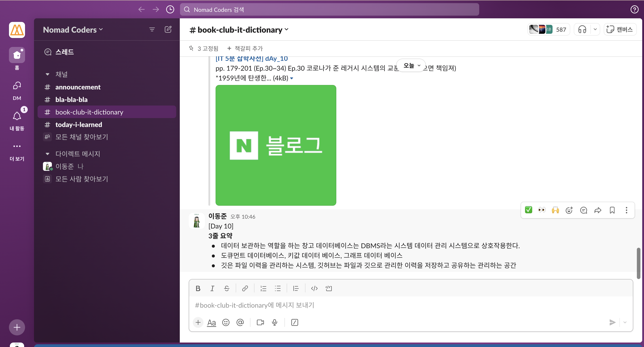This screenshot has width=644, height=347.
Task: Switch to the bla-bla-bla channel
Action: pyautogui.click(x=107, y=99)
